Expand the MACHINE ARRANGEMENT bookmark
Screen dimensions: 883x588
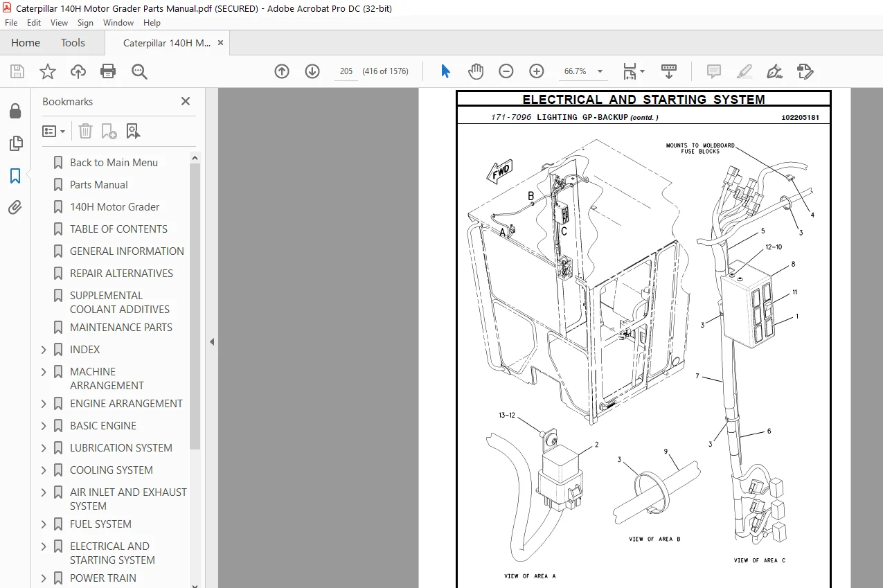[x=44, y=372]
